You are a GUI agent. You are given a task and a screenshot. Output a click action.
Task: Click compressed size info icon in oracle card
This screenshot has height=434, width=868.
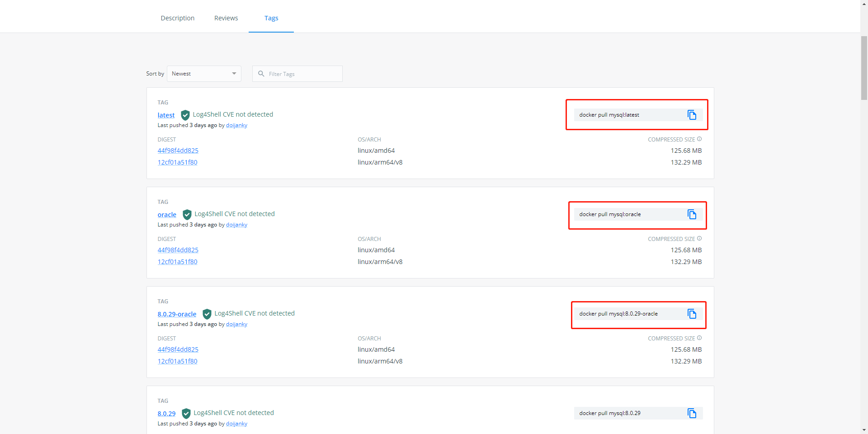point(699,239)
